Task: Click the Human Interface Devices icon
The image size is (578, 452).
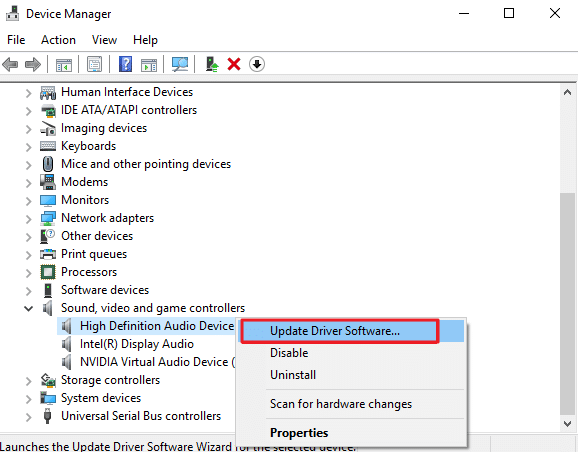Action: (x=48, y=92)
